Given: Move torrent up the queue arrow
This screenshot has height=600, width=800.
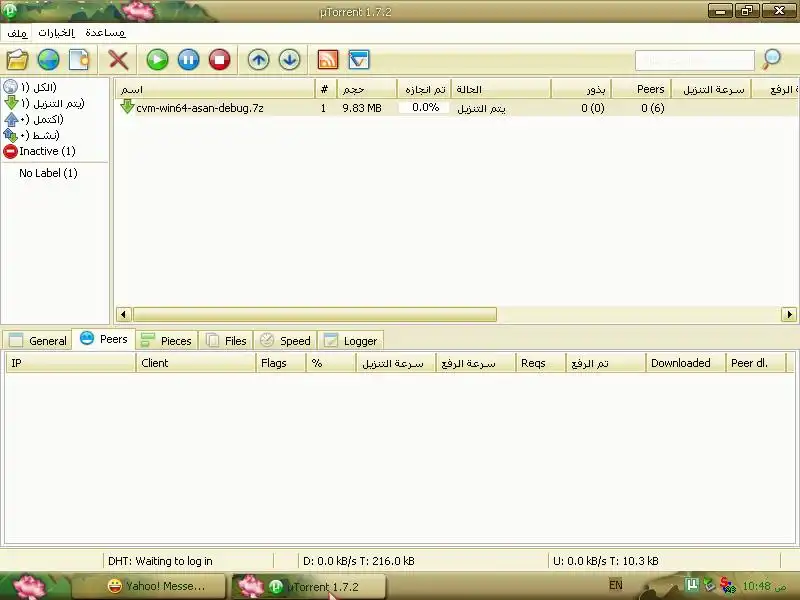Looking at the screenshot, I should tap(258, 60).
